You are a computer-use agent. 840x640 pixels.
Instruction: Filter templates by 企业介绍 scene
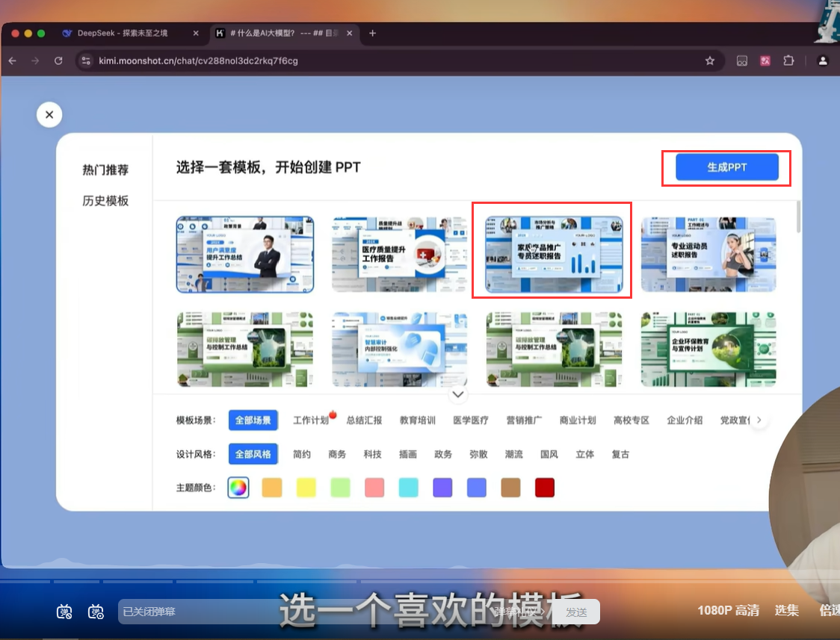[685, 420]
